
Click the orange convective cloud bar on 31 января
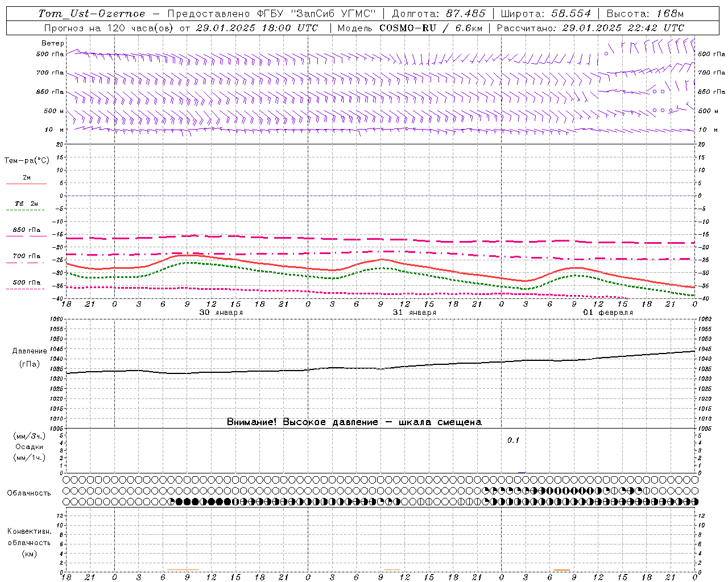point(392,569)
